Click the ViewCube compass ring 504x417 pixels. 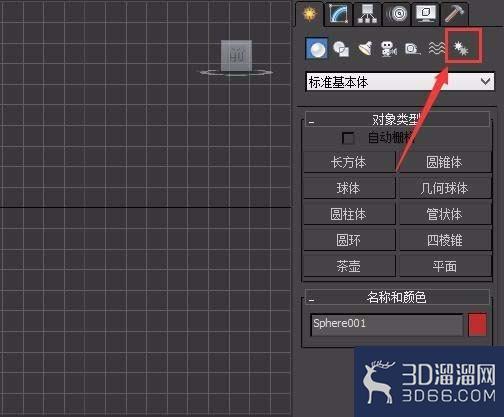(236, 72)
